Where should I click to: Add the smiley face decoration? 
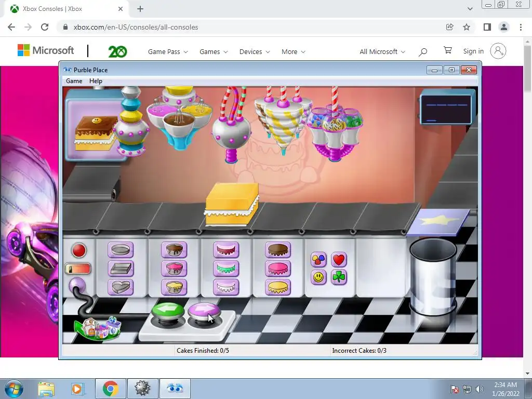pyautogui.click(x=318, y=277)
